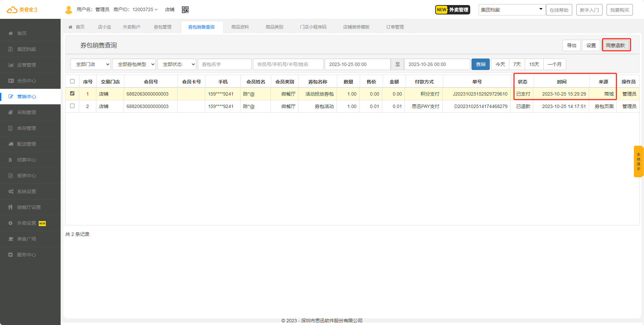The image size is (644, 325).
Task: Click the yellow 系统提示 side tab
Action: click(x=638, y=161)
